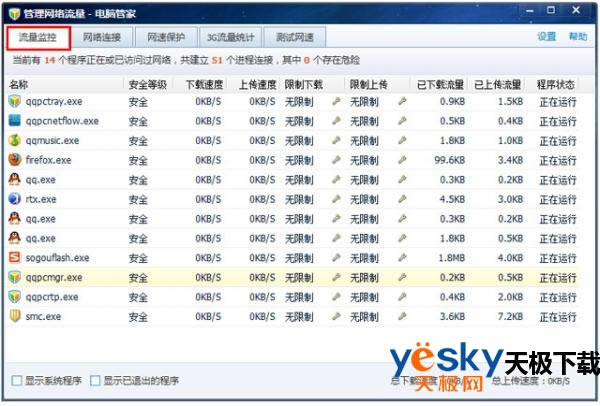The height and width of the screenshot is (406, 600).
Task: Open the 设置 link
Action: click(x=546, y=37)
